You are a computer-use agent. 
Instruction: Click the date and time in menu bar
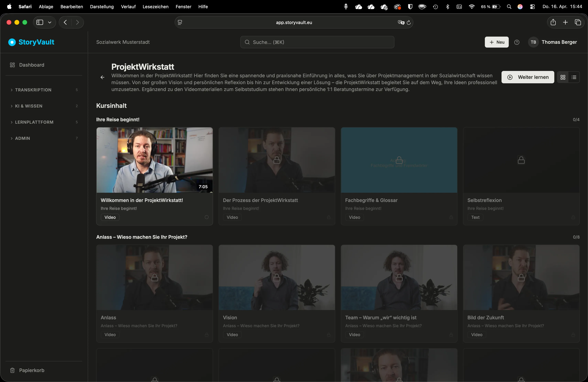(562, 7)
